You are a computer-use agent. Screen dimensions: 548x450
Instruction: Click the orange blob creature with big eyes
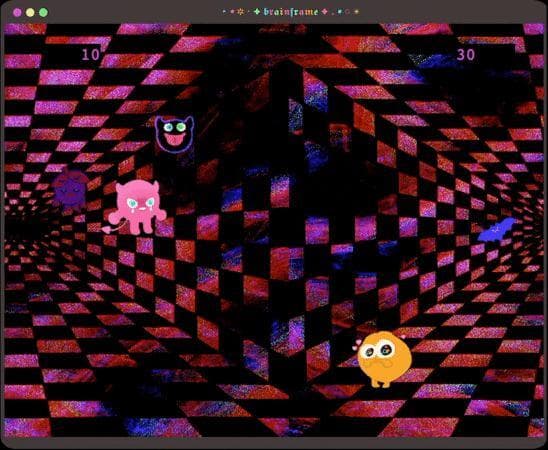coord(384,359)
